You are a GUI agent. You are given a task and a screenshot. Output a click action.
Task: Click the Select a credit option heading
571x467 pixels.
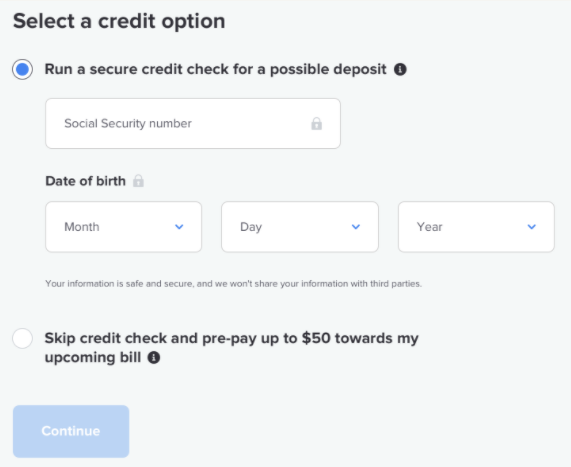(119, 21)
